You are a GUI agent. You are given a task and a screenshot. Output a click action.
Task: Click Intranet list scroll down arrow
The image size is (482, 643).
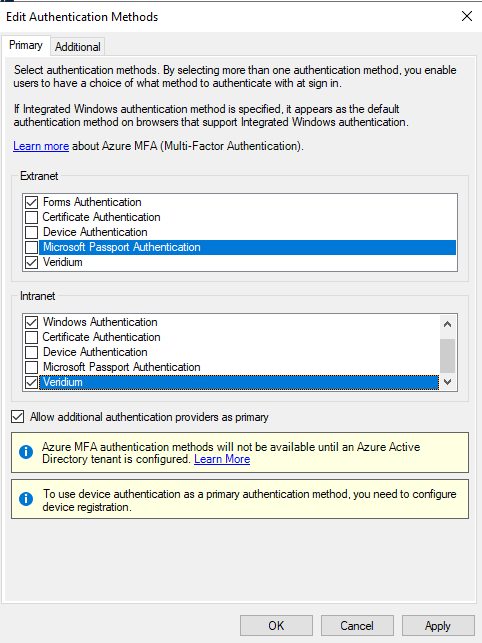point(448,382)
